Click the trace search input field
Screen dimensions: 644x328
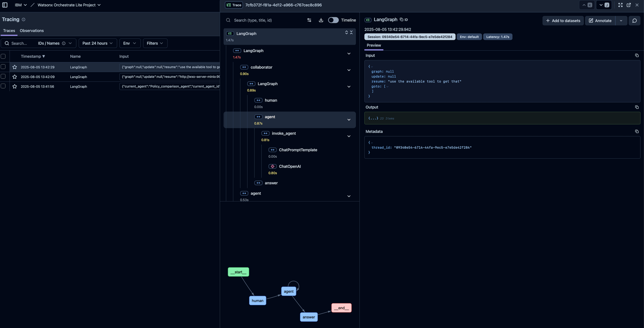pyautogui.click(x=268, y=20)
